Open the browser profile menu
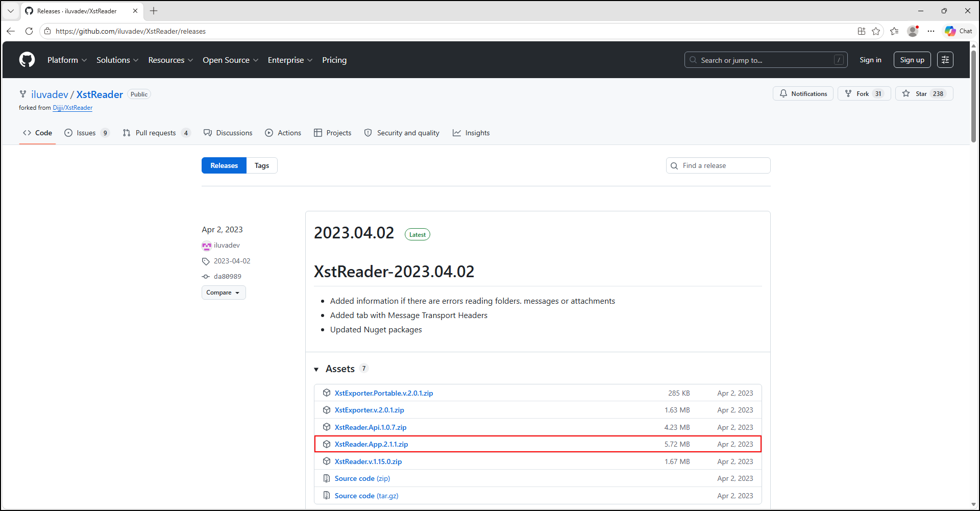Screen dimensions: 980x511 click(x=913, y=31)
